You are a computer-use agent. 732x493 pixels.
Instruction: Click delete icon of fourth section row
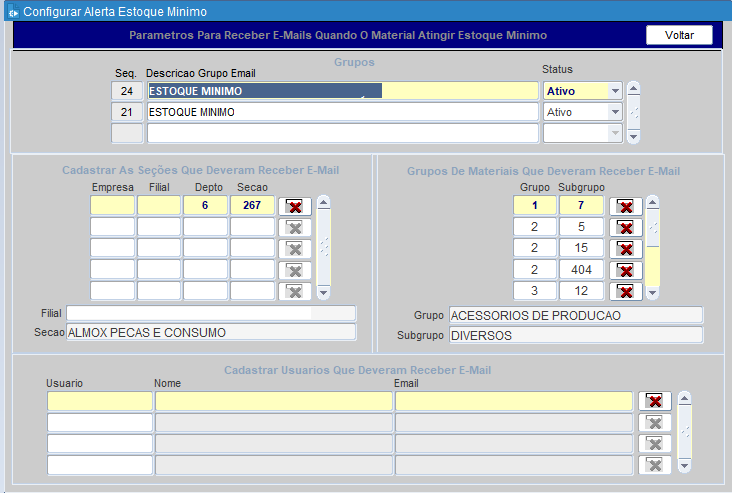coord(295,270)
